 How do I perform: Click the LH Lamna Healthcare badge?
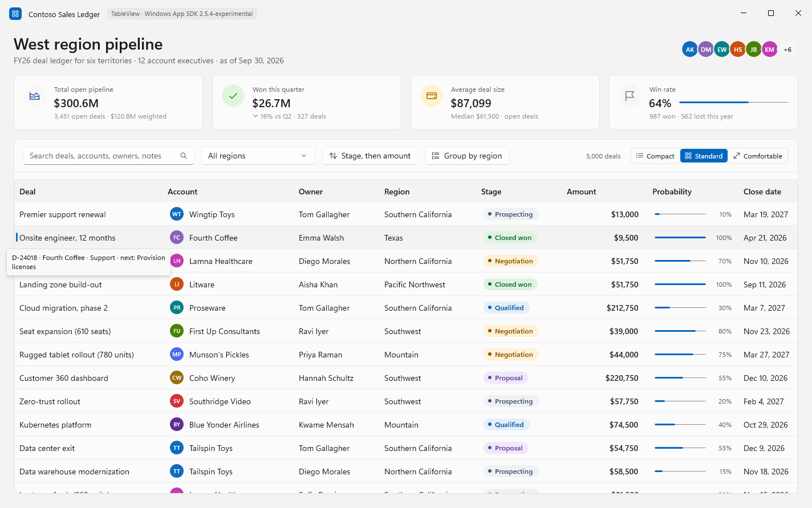tap(177, 261)
